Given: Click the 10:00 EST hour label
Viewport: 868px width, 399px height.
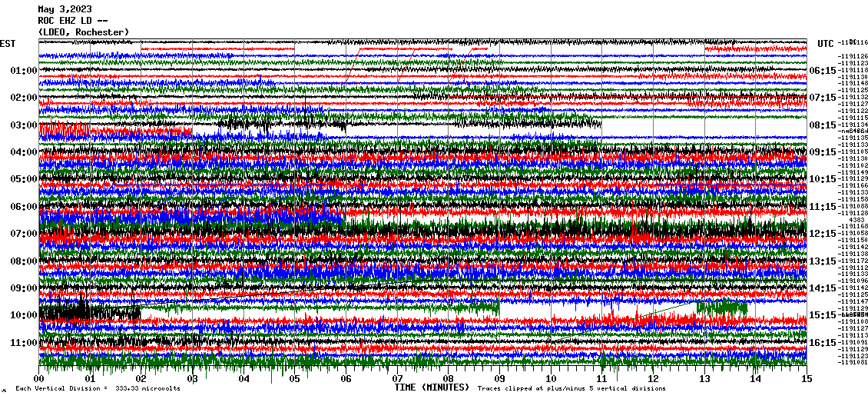Looking at the screenshot, I should (24, 315).
